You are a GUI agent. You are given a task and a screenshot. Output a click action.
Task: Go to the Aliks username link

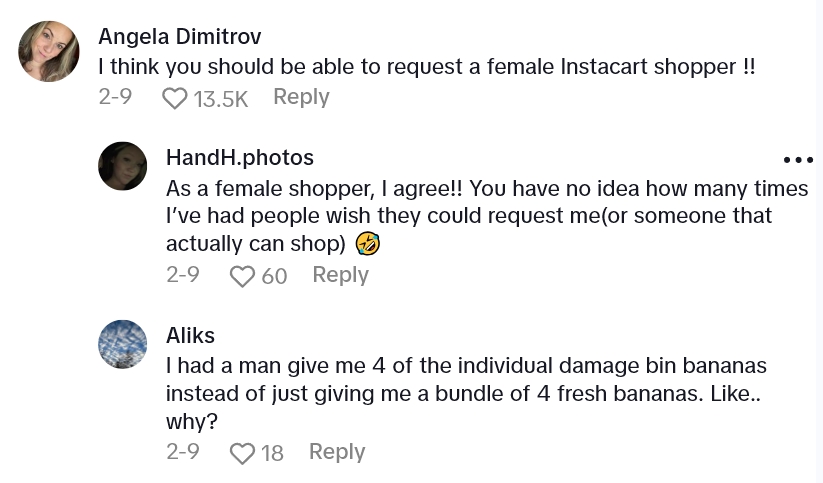point(190,335)
